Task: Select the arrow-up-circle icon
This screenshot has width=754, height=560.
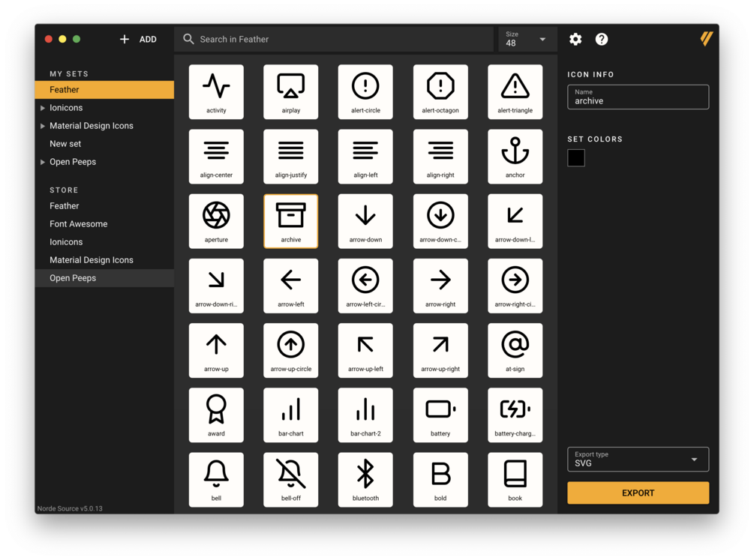Action: (x=291, y=350)
